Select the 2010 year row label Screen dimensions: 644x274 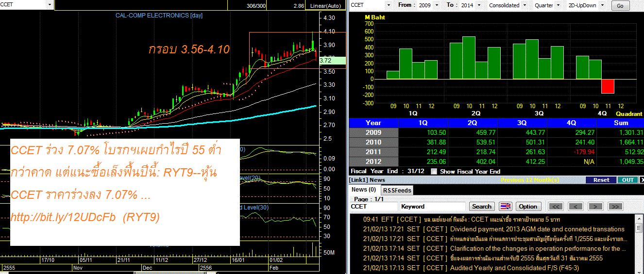[373, 142]
